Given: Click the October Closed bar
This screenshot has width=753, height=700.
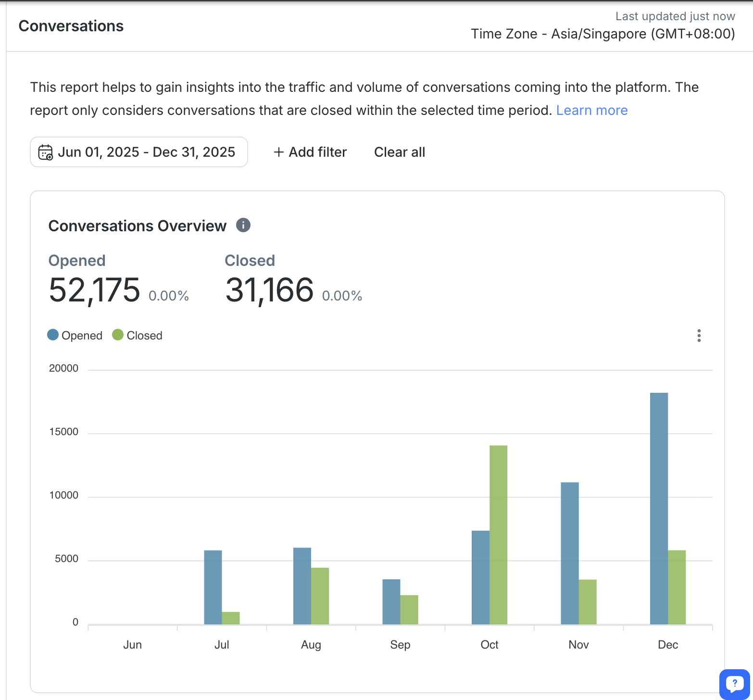Looking at the screenshot, I should [x=498, y=535].
